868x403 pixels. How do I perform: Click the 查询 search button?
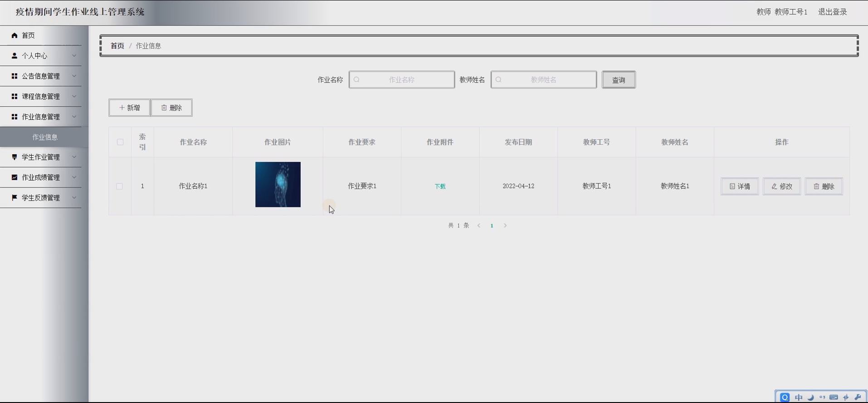coord(619,80)
